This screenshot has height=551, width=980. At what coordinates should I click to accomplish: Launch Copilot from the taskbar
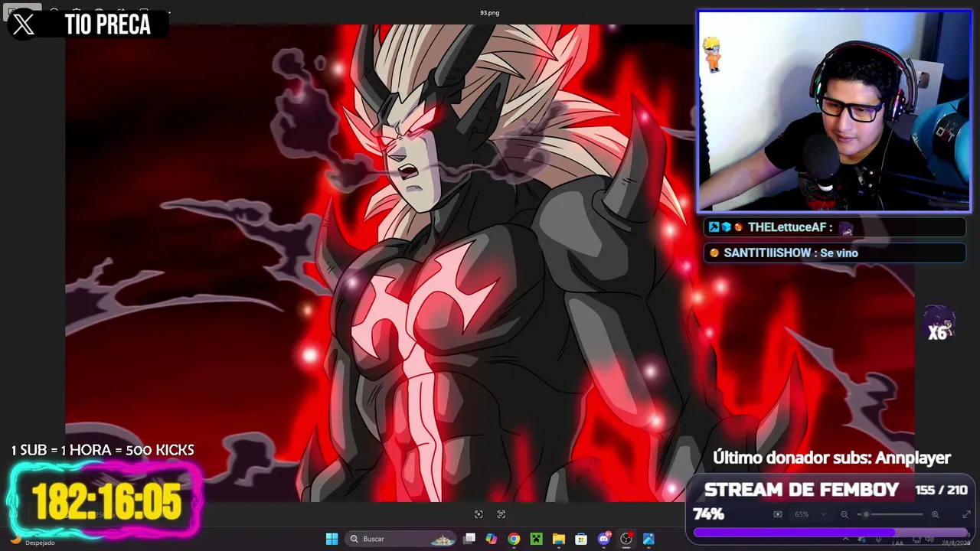492,539
